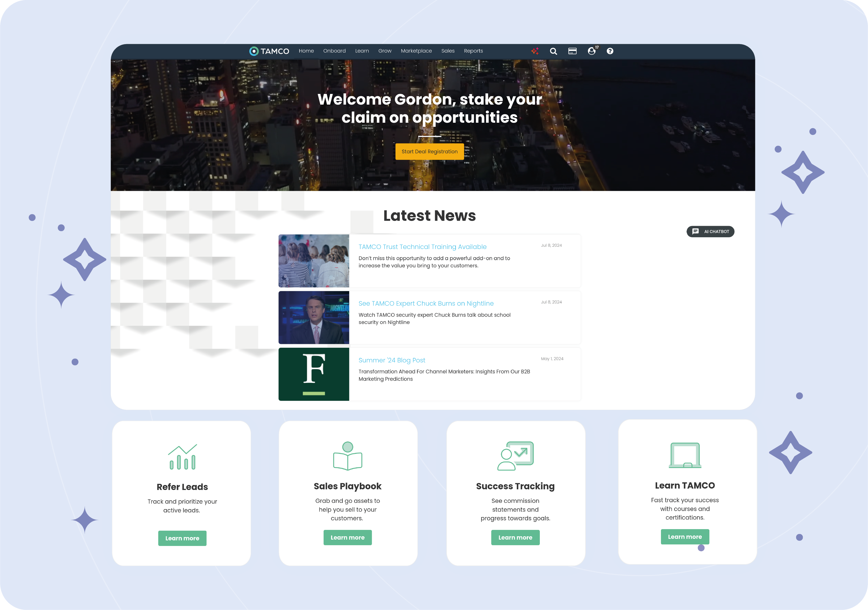
Task: Click Learn more under Refer Leads
Action: click(x=182, y=538)
